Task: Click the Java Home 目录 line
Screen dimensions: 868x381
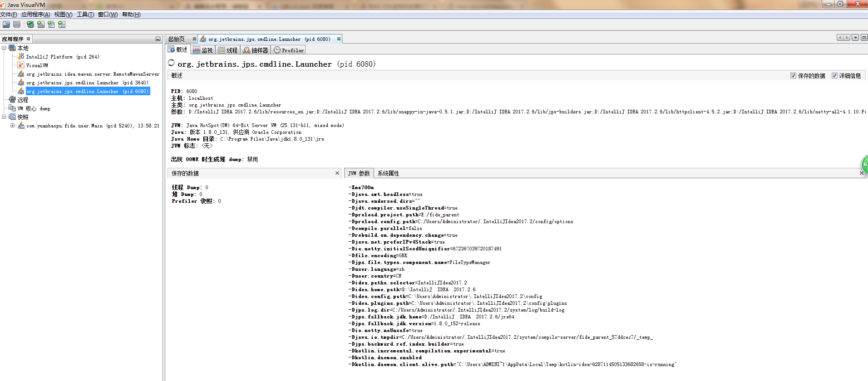Action: click(247, 139)
